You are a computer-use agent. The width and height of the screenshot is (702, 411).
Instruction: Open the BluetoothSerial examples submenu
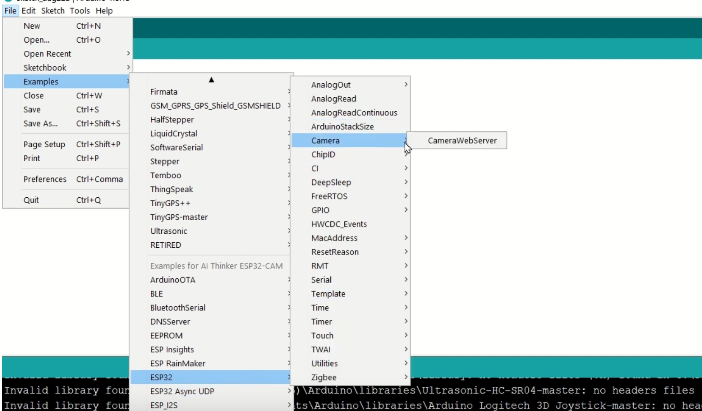tap(211, 308)
